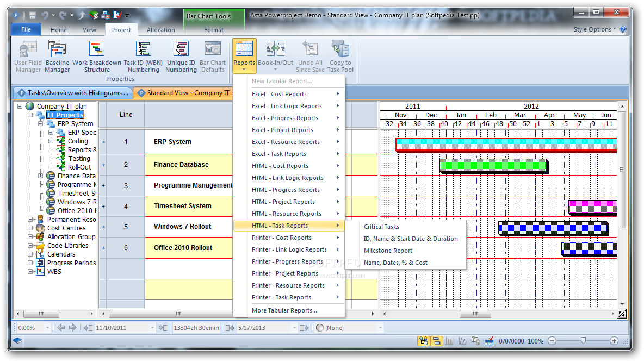Click the zoom in plus button
Image resolution: width=644 pixels, height=362 pixels.
pos(614,341)
